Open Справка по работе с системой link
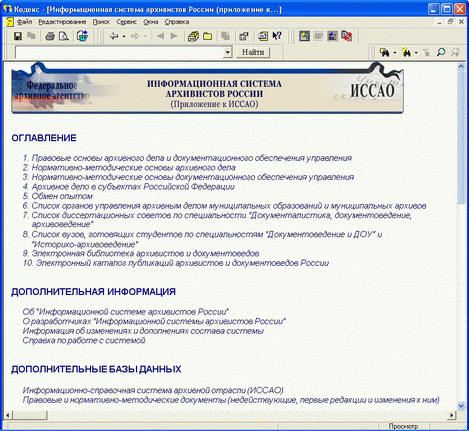 click(x=84, y=340)
